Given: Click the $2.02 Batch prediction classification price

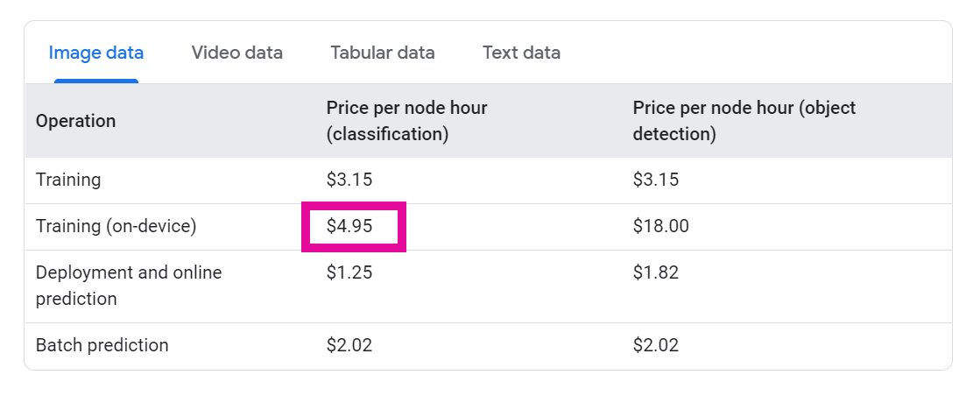Looking at the screenshot, I should click(x=349, y=345).
